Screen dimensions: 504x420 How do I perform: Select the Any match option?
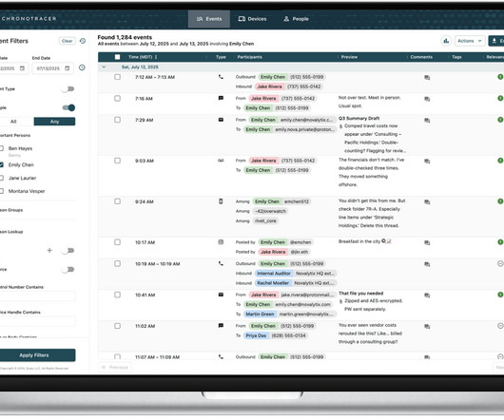54,122
